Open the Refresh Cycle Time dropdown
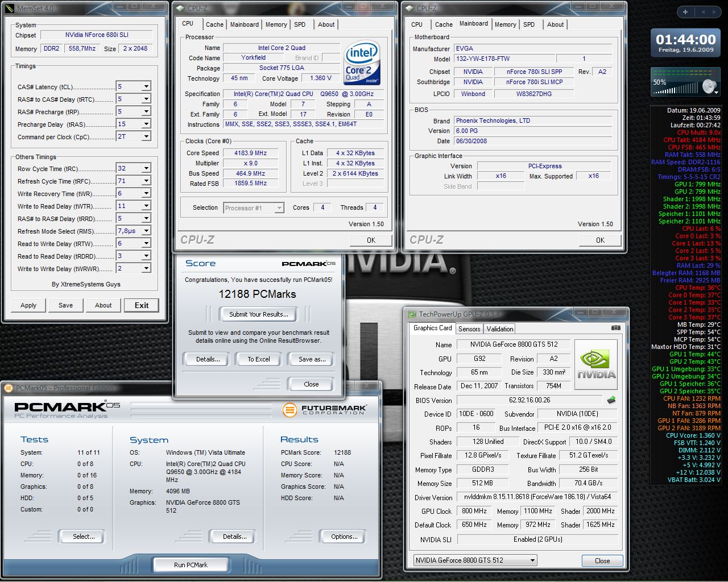 [x=146, y=181]
